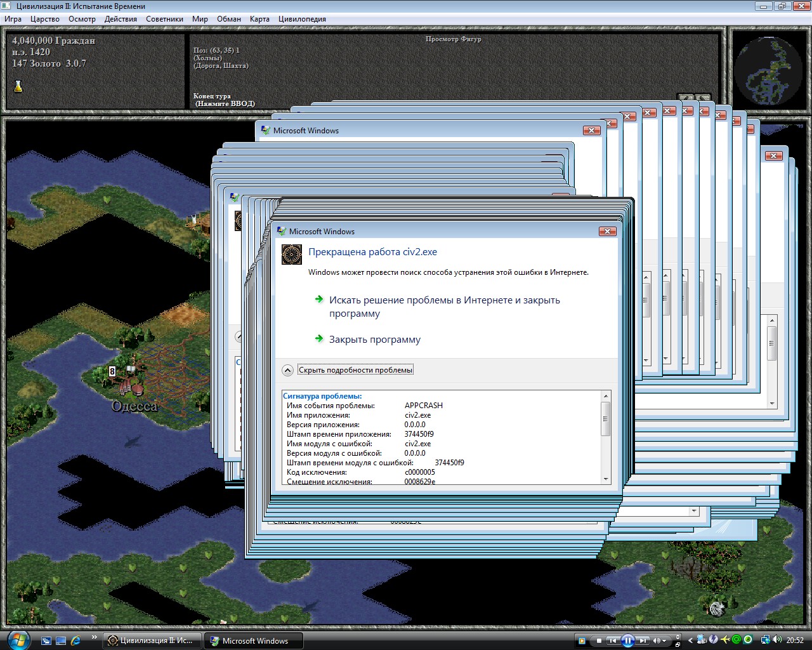This screenshot has width=812, height=650.
Task: Open the Осмотр menu
Action: pos(82,19)
